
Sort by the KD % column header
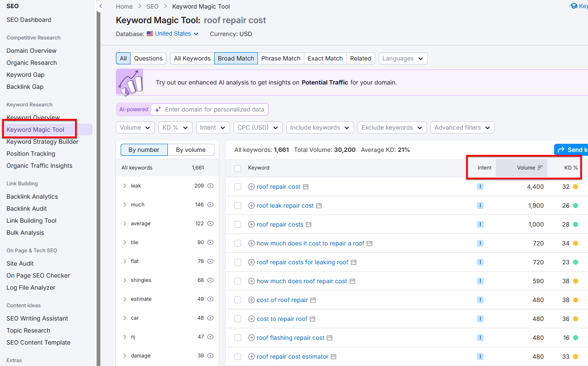click(x=571, y=168)
